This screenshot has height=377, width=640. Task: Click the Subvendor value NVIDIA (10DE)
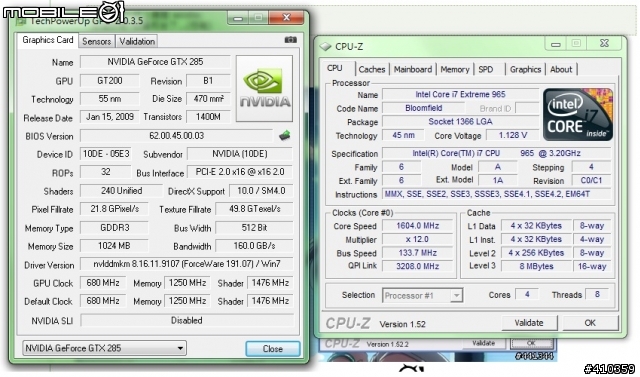240,154
